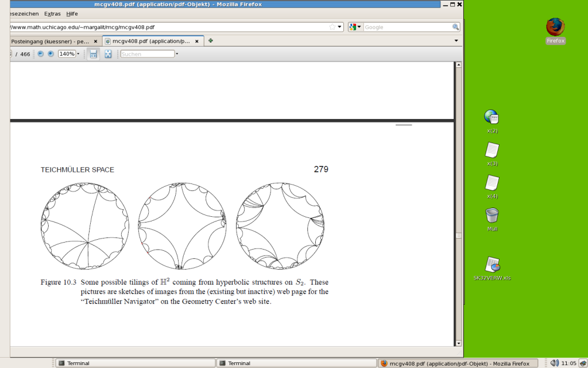Open the Extras menu
588x368 pixels.
[x=52, y=13]
